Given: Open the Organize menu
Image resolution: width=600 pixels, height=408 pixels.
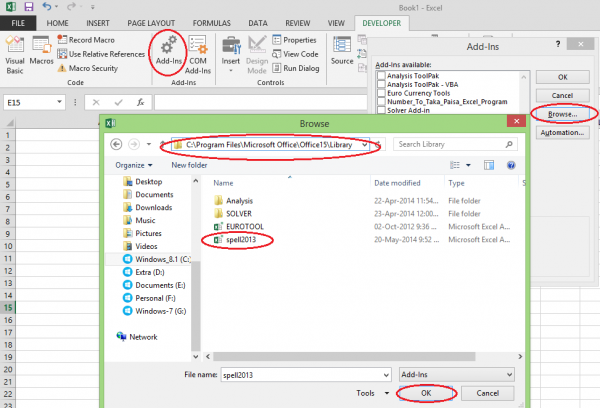Looking at the screenshot, I should 134,165.
